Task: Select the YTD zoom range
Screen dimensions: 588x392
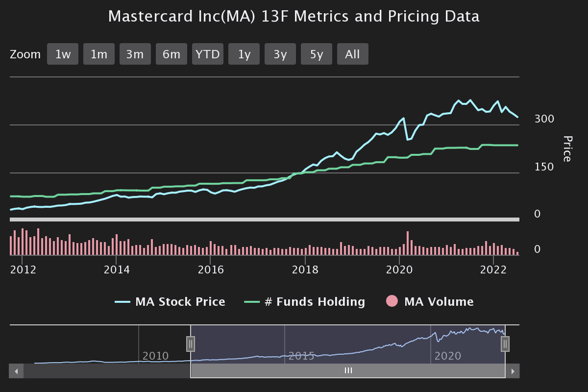Action: tap(208, 54)
